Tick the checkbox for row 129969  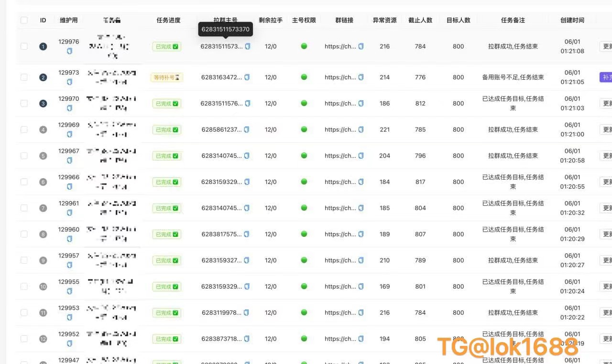point(24,129)
